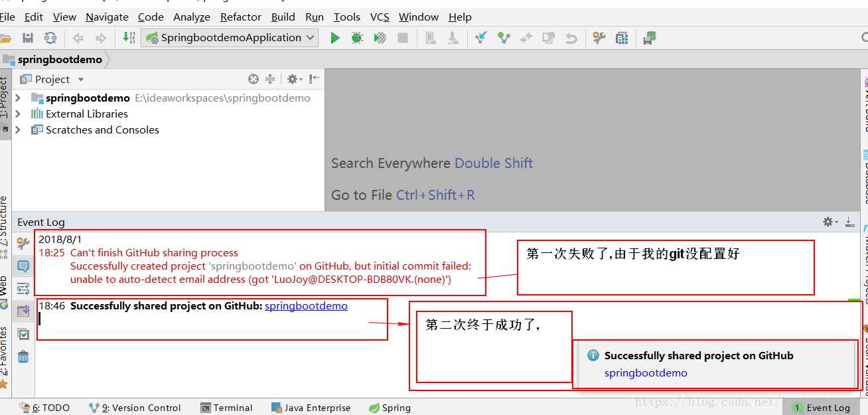Open the Java Enterprise tool window tab

(311, 408)
